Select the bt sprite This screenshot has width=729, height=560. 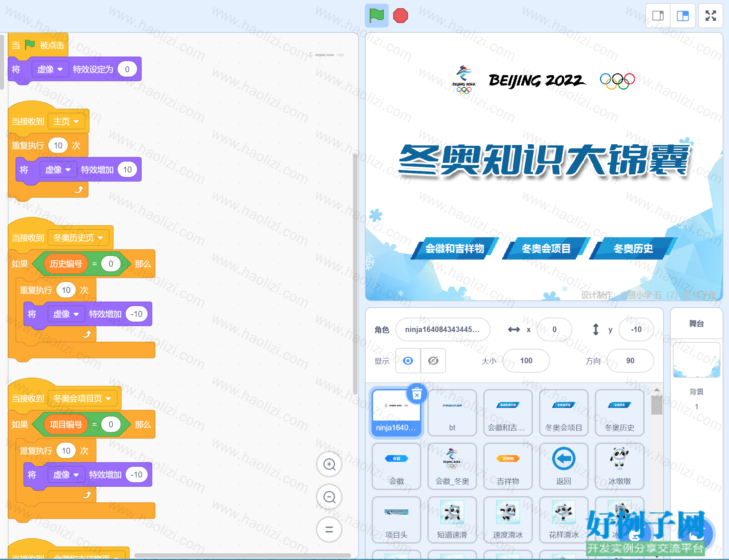452,413
